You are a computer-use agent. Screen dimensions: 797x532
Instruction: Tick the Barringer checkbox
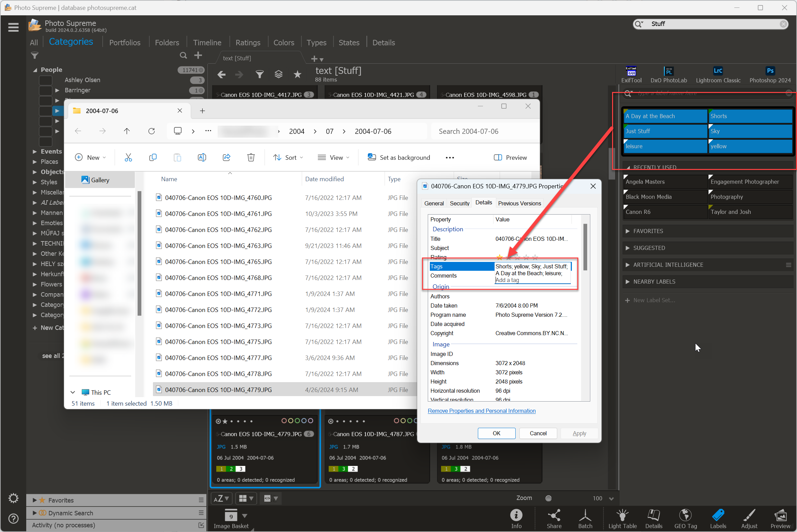click(46, 90)
